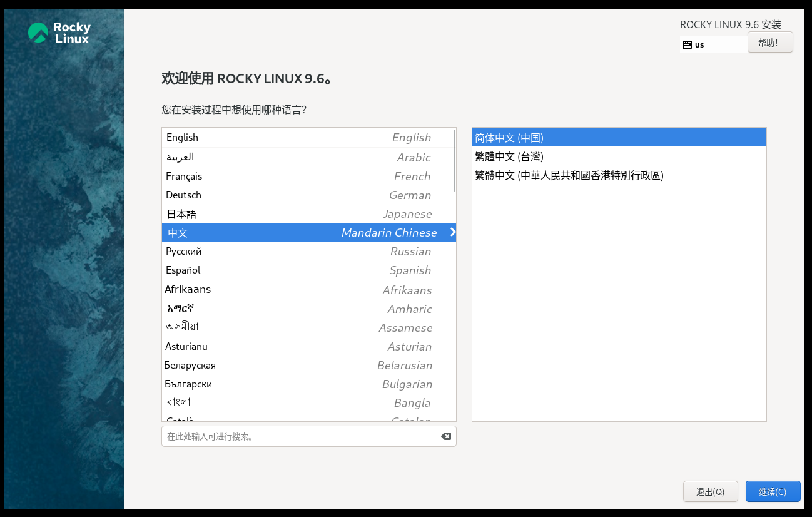Clear search with backspace icon
812x517 pixels.
(445, 436)
